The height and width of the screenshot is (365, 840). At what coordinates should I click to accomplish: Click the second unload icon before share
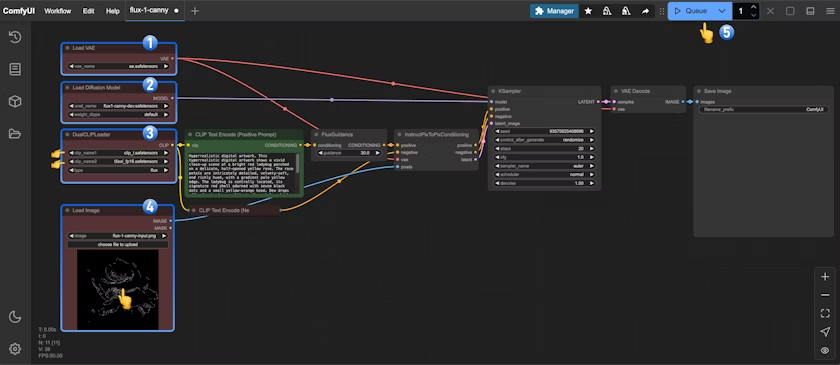pos(626,11)
